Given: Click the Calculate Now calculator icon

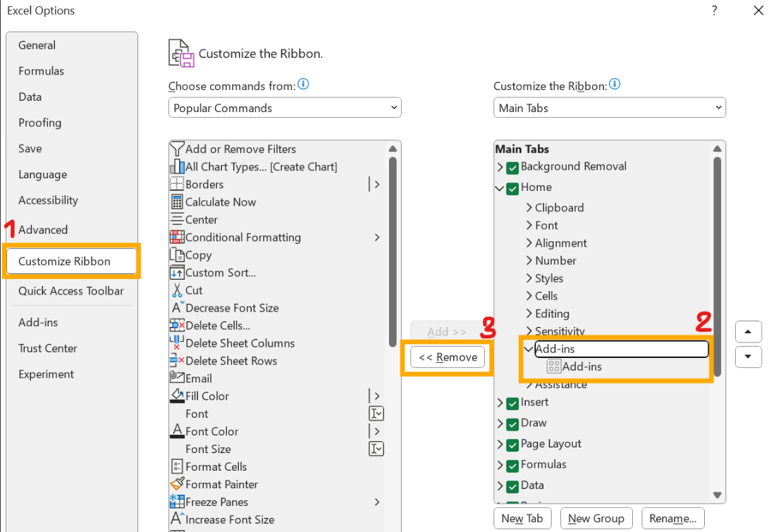Looking at the screenshot, I should [177, 202].
